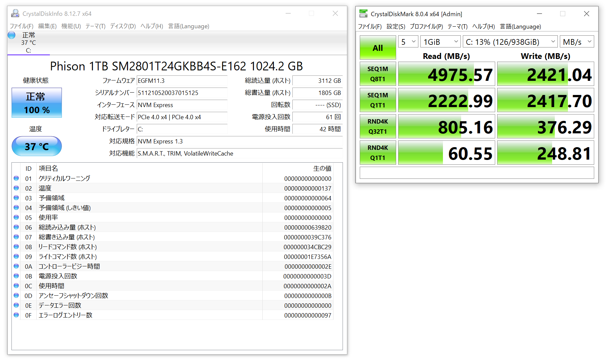Open 機能(U) menu in CrystalDiskInfo
The image size is (607, 364).
tap(71, 26)
